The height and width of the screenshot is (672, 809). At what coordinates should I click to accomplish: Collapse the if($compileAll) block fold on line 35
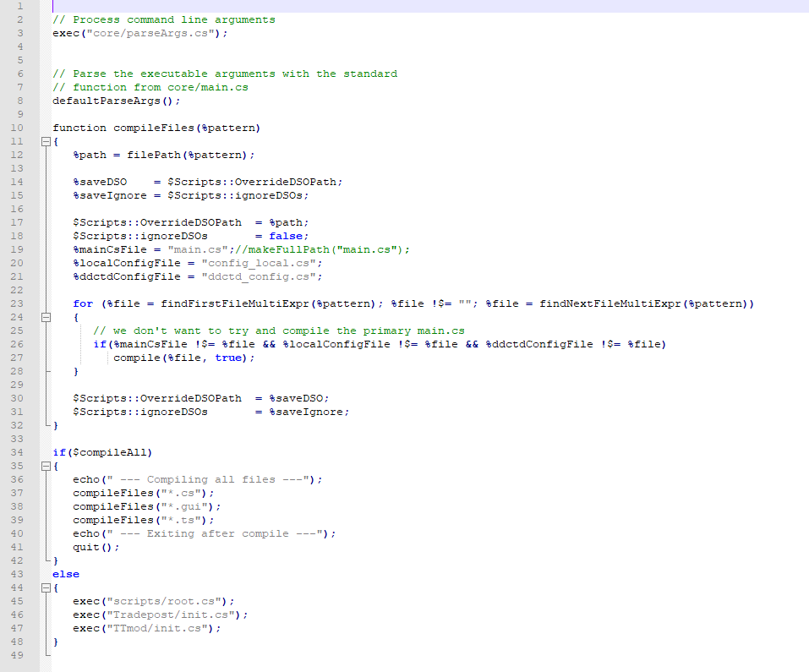(x=46, y=466)
